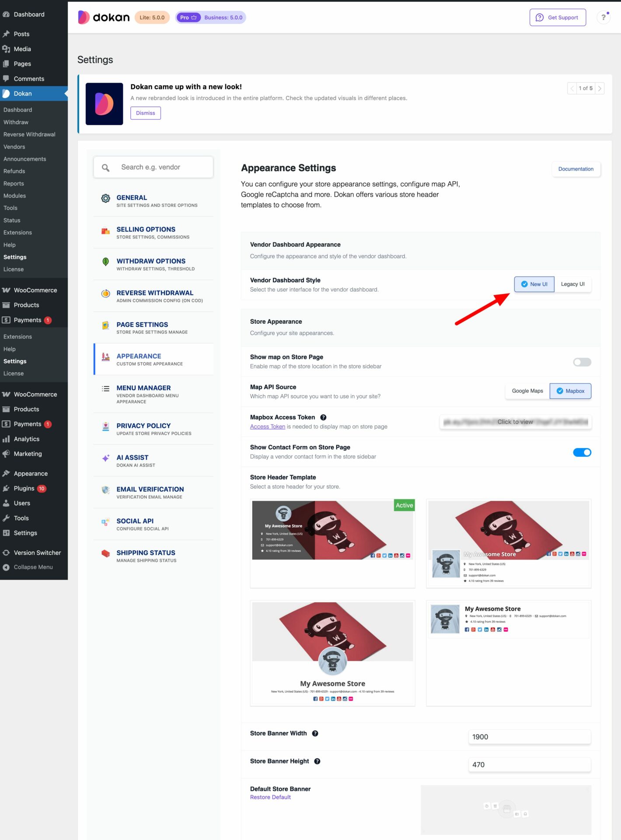This screenshot has height=840, width=621.
Task: Toggle Show map on Store Page
Action: [x=582, y=362]
